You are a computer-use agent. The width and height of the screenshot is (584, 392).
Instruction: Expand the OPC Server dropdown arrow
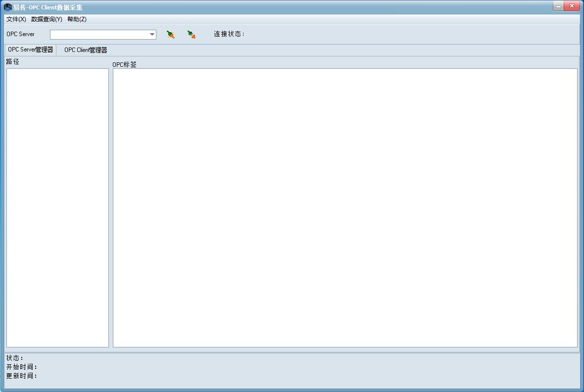152,35
